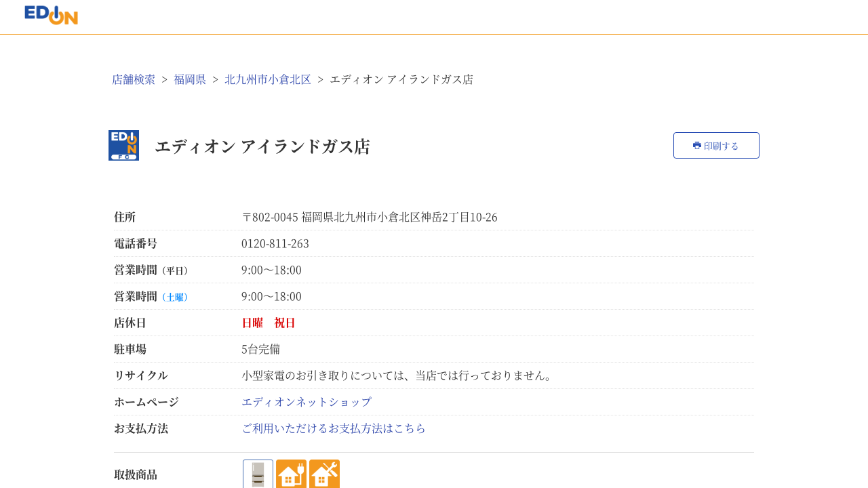The height and width of the screenshot is (488, 868).
Task: Go to 店舗検索 in the breadcrumb
Action: [134, 79]
